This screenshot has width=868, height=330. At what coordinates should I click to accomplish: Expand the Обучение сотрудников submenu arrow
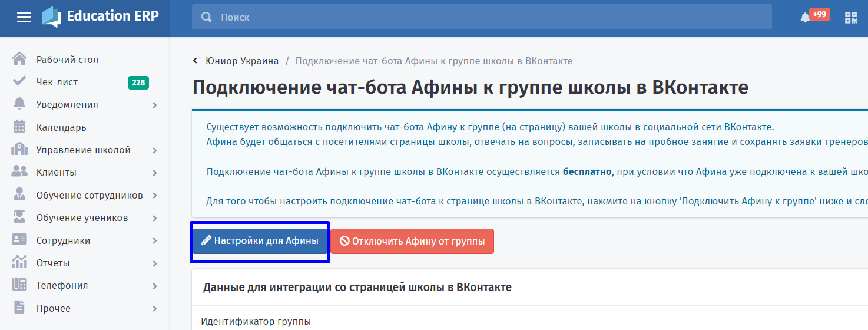[155, 196]
